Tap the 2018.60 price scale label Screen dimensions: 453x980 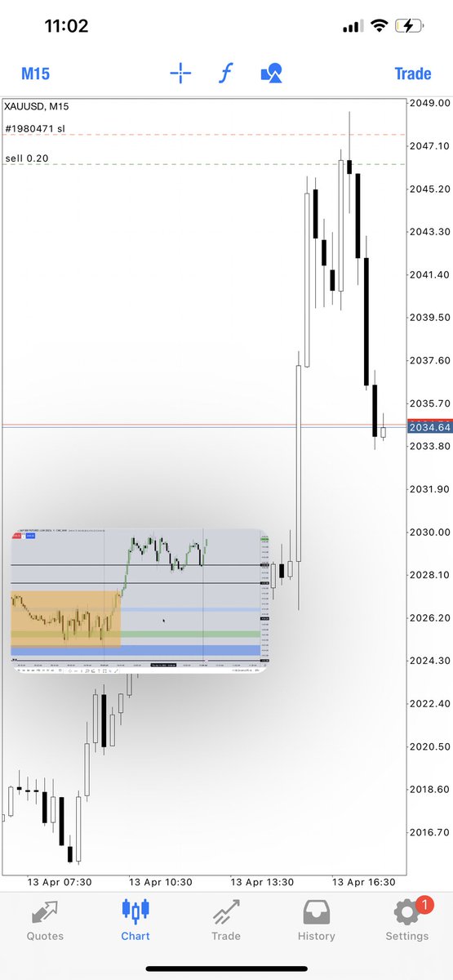pos(432,789)
